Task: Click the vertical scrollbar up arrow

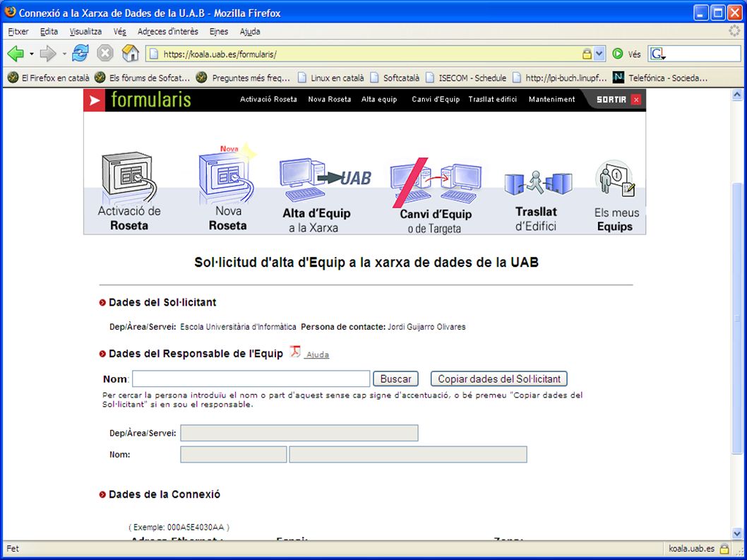Action: point(737,95)
